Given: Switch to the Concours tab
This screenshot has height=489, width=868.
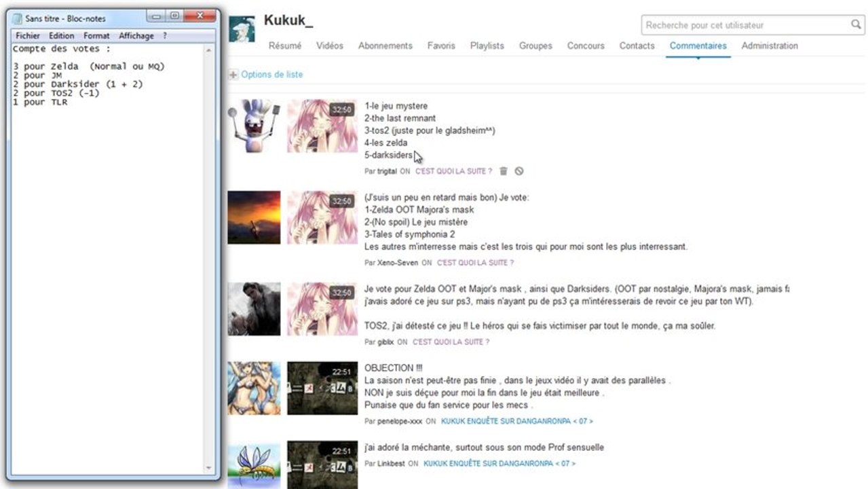Looking at the screenshot, I should tap(586, 46).
